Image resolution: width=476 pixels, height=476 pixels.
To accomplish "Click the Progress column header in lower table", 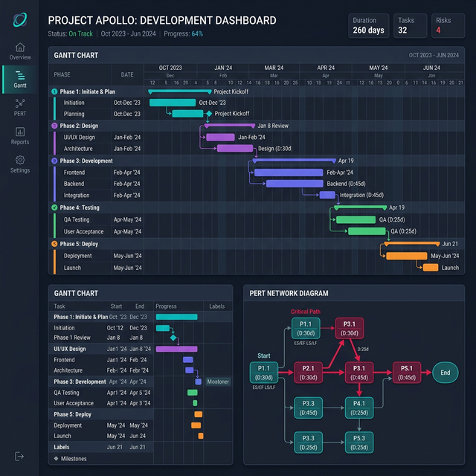I will tap(166, 306).
